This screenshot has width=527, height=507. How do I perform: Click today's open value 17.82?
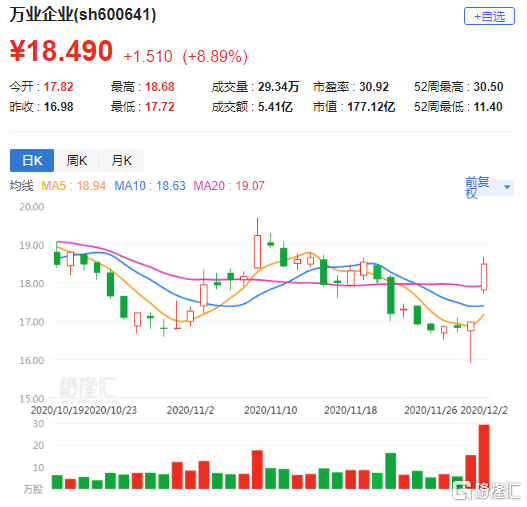pyautogui.click(x=58, y=87)
